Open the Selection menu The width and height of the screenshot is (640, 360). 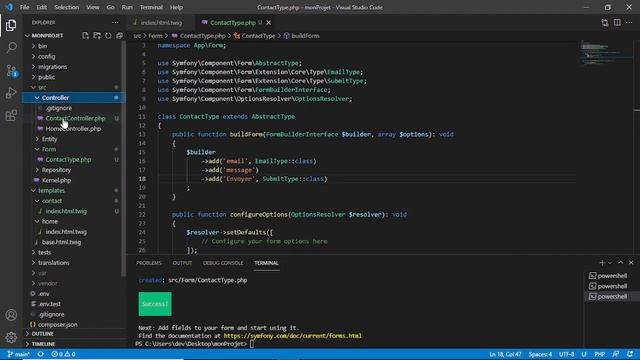pos(67,7)
